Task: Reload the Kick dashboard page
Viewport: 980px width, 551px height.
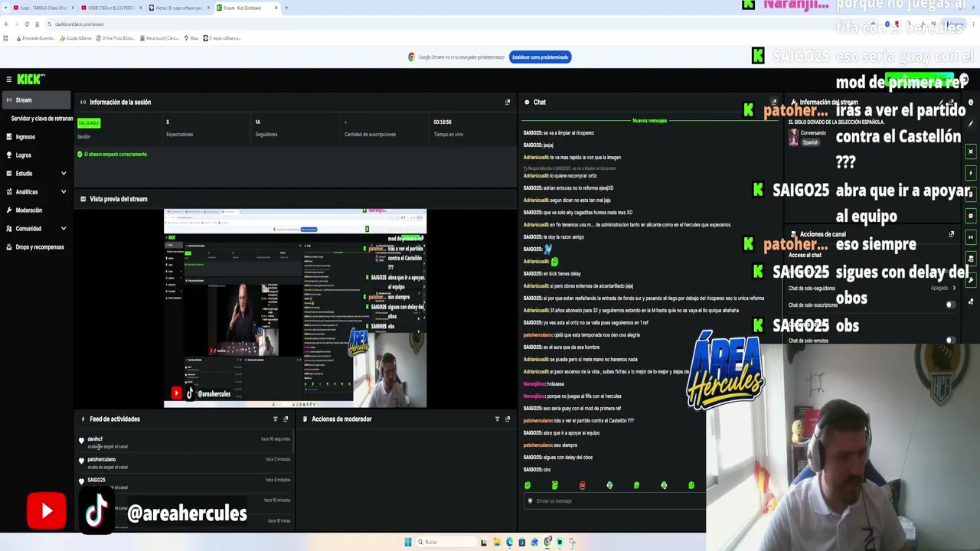Action: click(27, 24)
